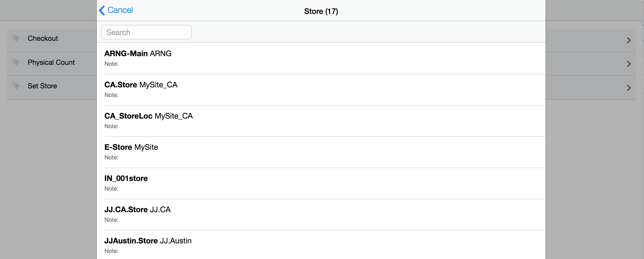
Task: Click the tag icon beside Physical Count
Action: coord(16,62)
